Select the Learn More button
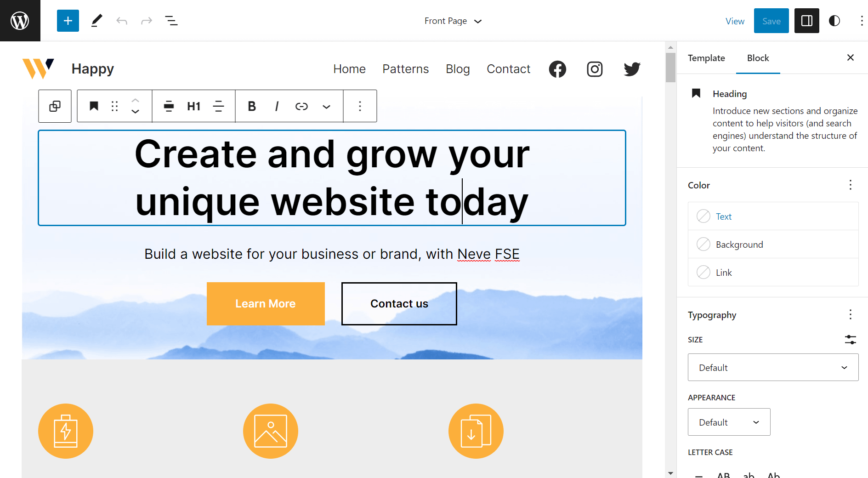868x478 pixels. [266, 304]
